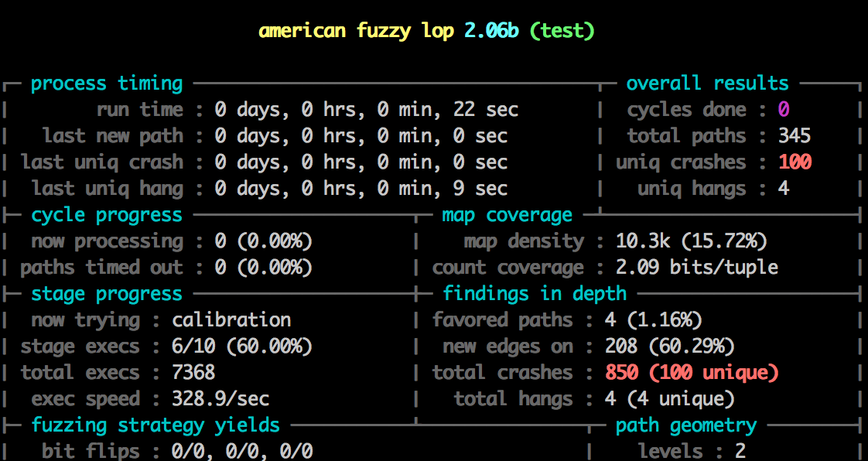
Task: Click the total execs value 7368
Action: (193, 373)
